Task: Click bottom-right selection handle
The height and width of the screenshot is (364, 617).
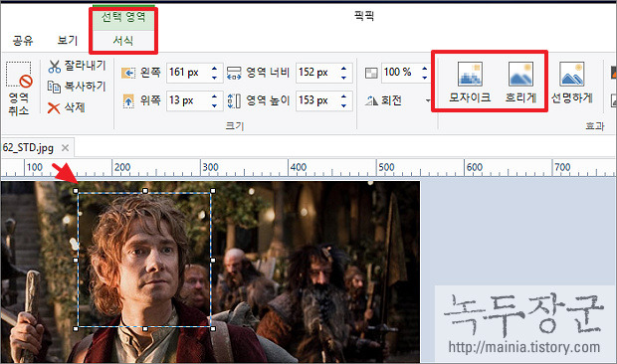Action: [213, 328]
